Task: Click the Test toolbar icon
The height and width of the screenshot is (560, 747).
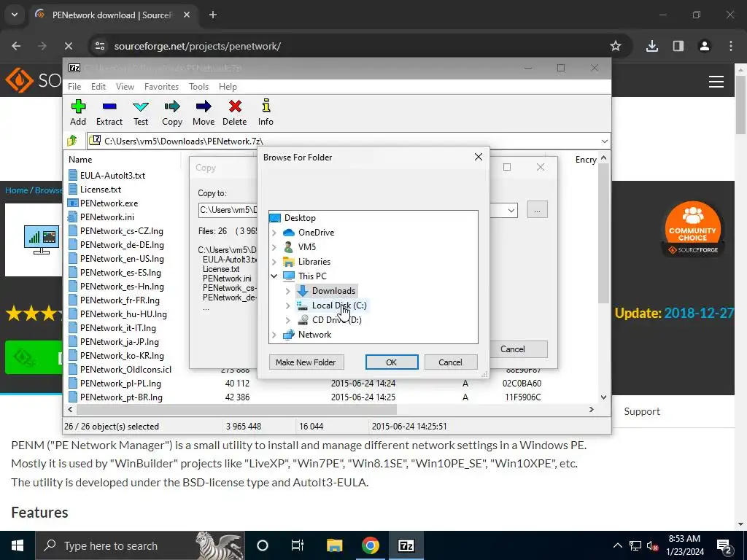Action: 141,112
